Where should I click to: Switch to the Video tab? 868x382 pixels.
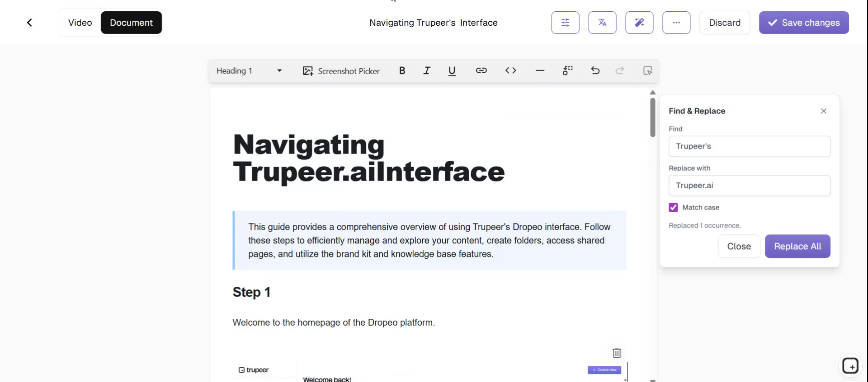pos(80,23)
